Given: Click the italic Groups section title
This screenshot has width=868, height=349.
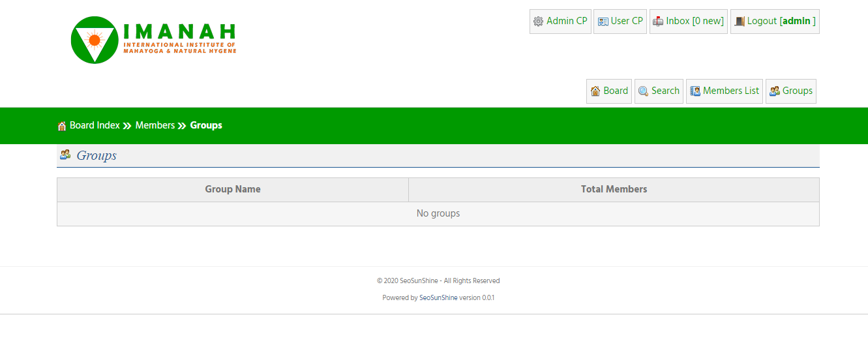Looking at the screenshot, I should click(97, 155).
